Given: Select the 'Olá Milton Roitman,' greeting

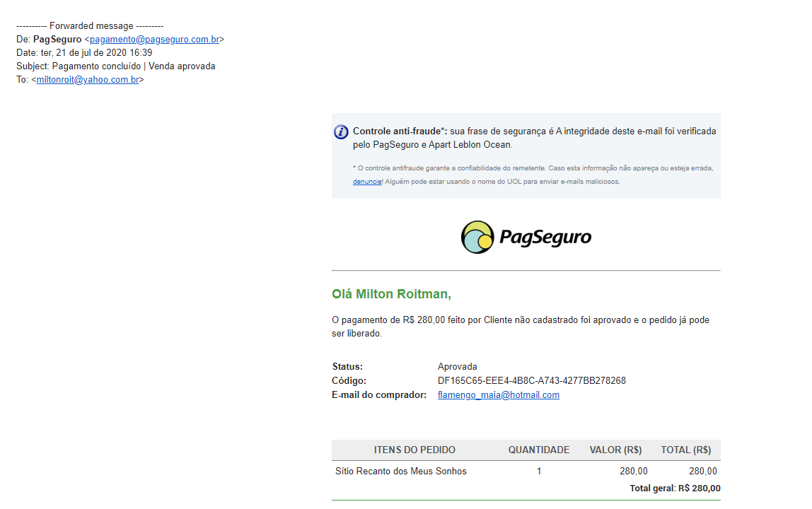Looking at the screenshot, I should pyautogui.click(x=392, y=294).
